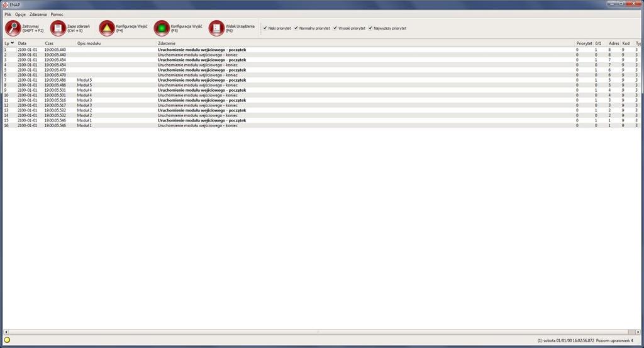Click the horizontal scrollbar track

click(x=318, y=332)
